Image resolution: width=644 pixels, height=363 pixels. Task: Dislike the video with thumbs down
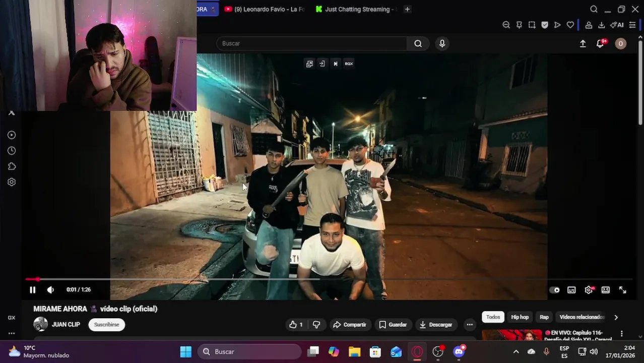point(316,325)
